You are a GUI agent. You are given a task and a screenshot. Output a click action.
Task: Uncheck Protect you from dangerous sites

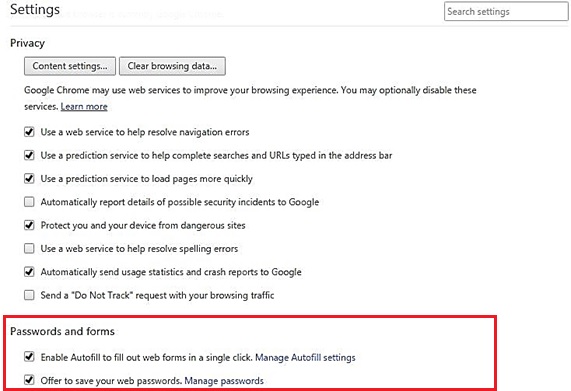pyautogui.click(x=29, y=225)
